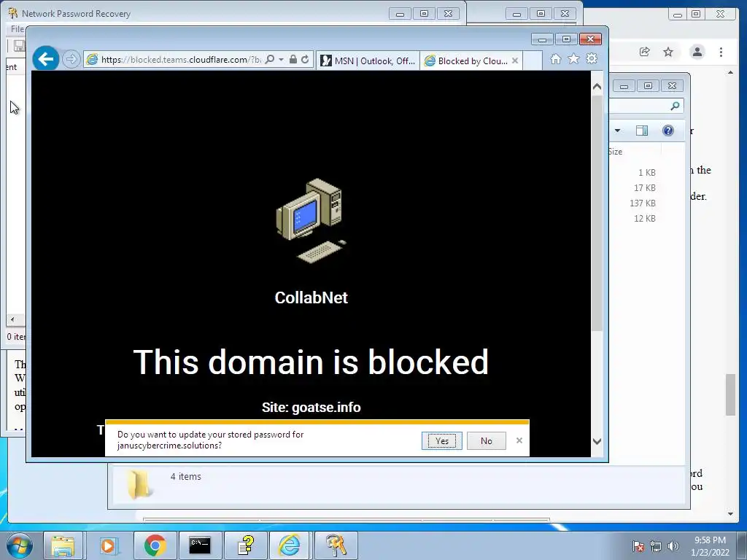Toggle the Explorer preview pane icon
Image resolution: width=747 pixels, height=560 pixels.
pos(642,131)
